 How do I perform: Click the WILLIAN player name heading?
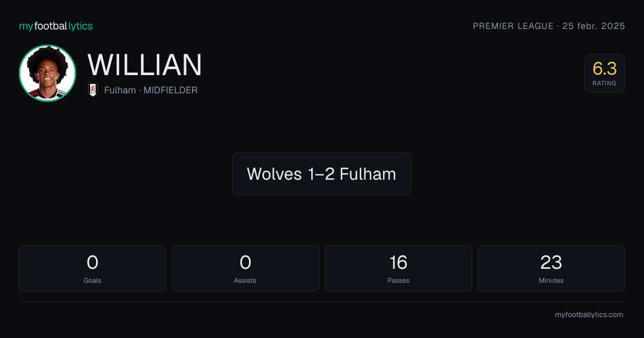[145, 65]
